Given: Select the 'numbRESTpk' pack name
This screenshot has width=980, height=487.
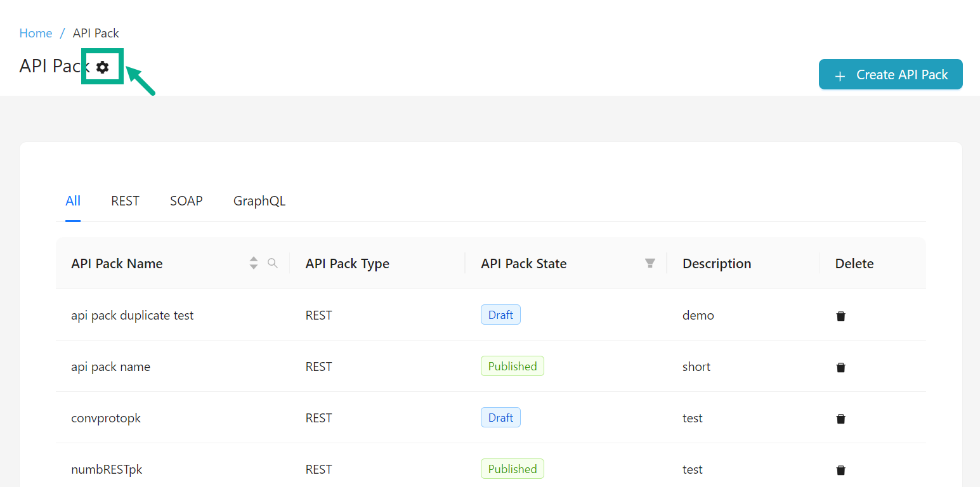Looking at the screenshot, I should click(x=106, y=469).
